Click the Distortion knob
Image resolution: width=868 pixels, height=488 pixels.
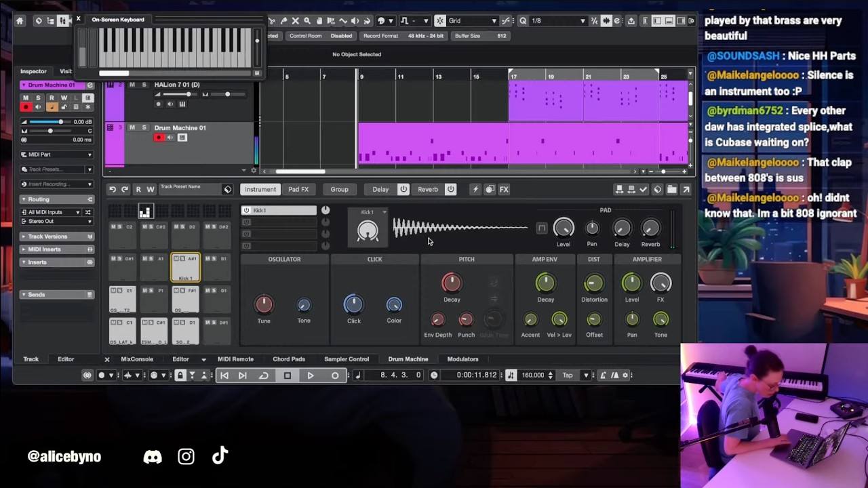coord(594,283)
